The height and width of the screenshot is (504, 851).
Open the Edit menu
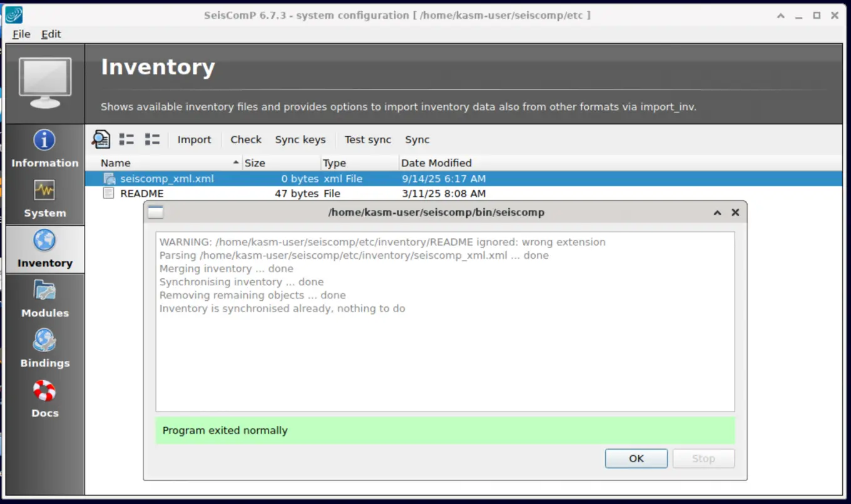click(51, 34)
